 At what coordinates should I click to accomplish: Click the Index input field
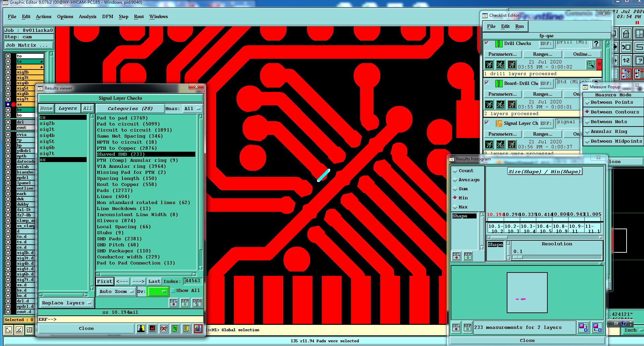(192, 281)
